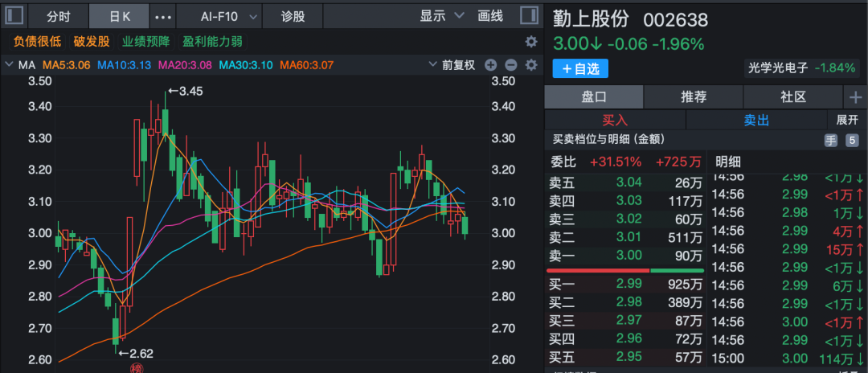Click the 买入 buy button
Screen dimensions: 868x373
615,120
